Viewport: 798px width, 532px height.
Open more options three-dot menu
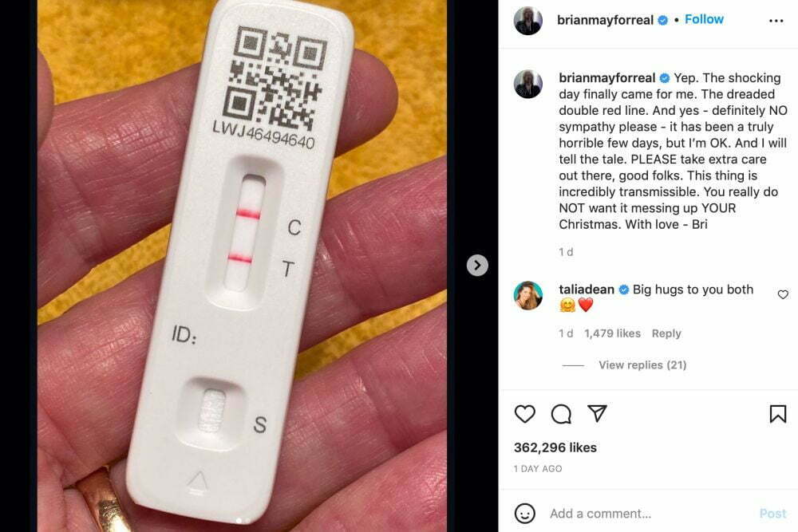click(776, 21)
